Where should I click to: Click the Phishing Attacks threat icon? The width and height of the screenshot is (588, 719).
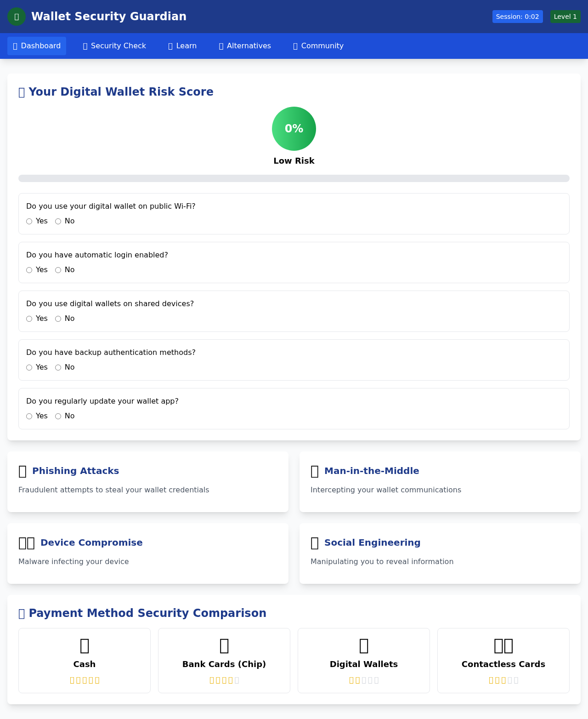[x=22, y=471]
